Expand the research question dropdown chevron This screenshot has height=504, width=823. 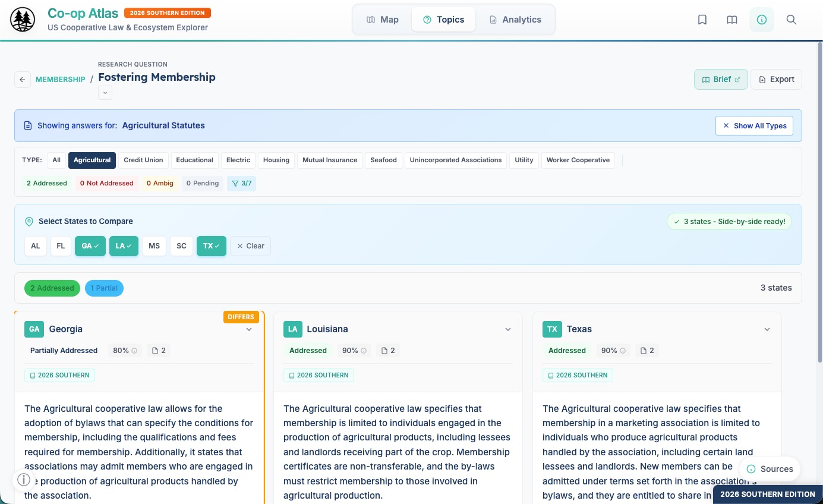(x=105, y=93)
